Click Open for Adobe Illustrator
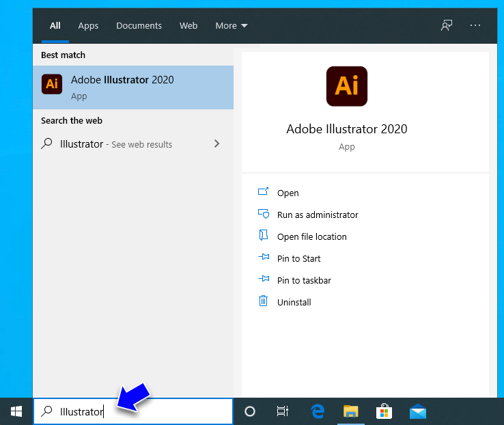This screenshot has width=504, height=425. pyautogui.click(x=288, y=193)
